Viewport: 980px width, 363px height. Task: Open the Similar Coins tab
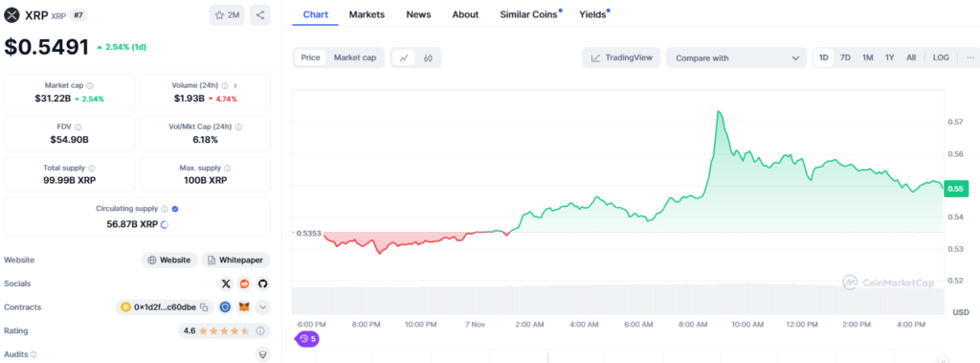tap(528, 14)
